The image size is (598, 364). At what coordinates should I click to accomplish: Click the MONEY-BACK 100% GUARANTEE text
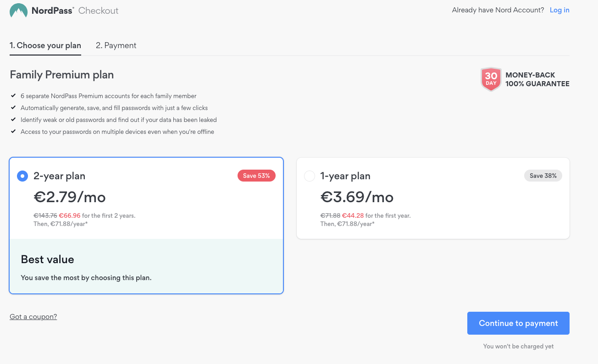click(537, 79)
